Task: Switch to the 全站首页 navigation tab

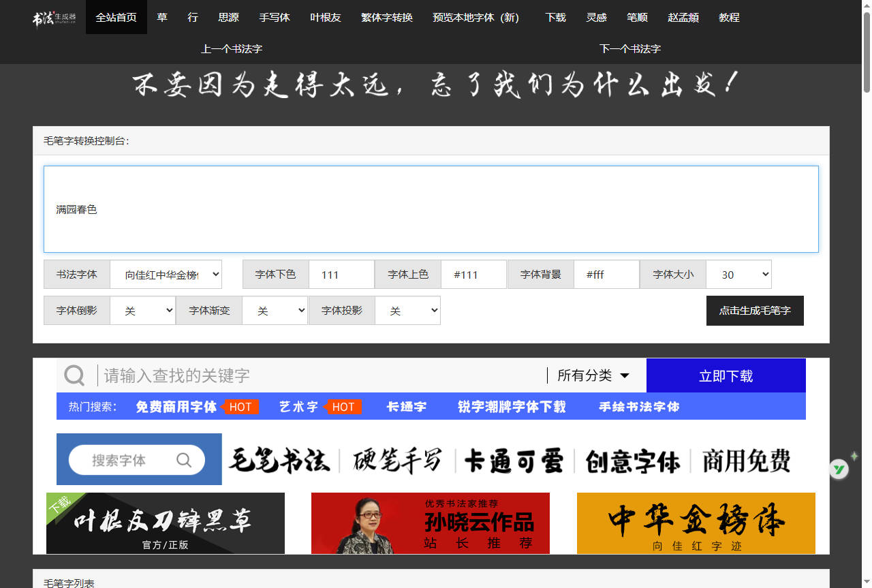Action: coord(116,17)
